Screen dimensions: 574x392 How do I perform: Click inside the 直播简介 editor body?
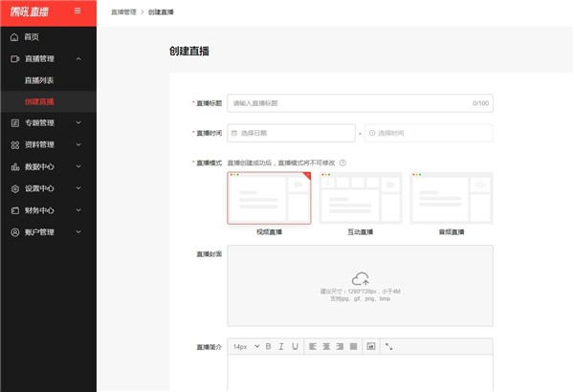361,373
